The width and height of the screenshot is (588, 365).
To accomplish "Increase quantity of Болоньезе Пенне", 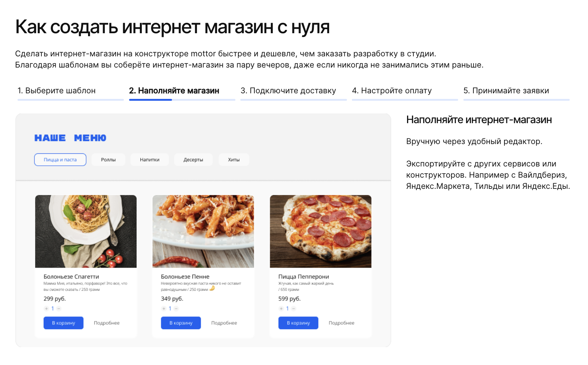I will [164, 309].
